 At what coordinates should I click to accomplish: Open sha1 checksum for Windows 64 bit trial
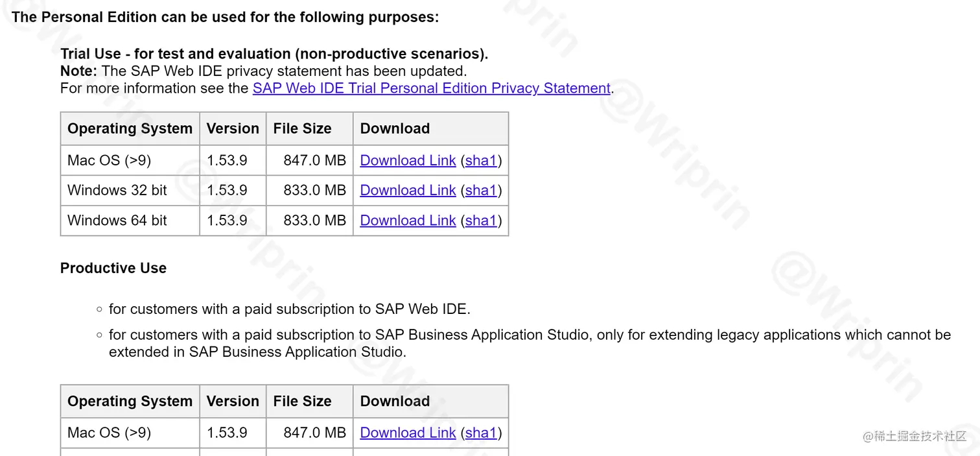tap(481, 221)
